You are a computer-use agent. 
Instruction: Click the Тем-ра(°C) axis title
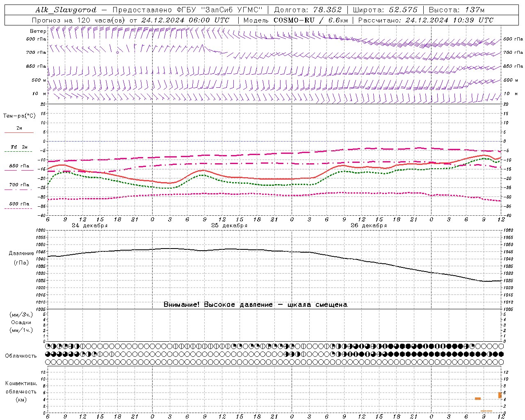(19, 116)
